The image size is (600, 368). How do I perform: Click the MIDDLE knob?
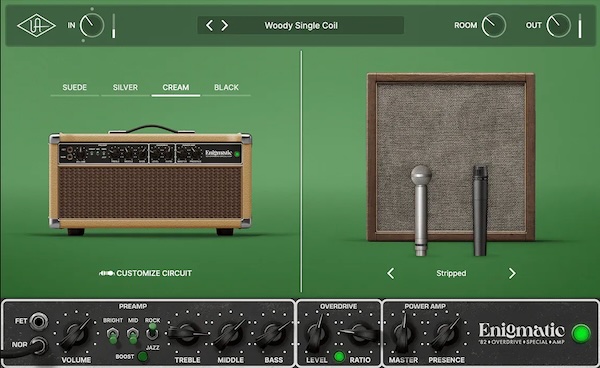(230, 334)
